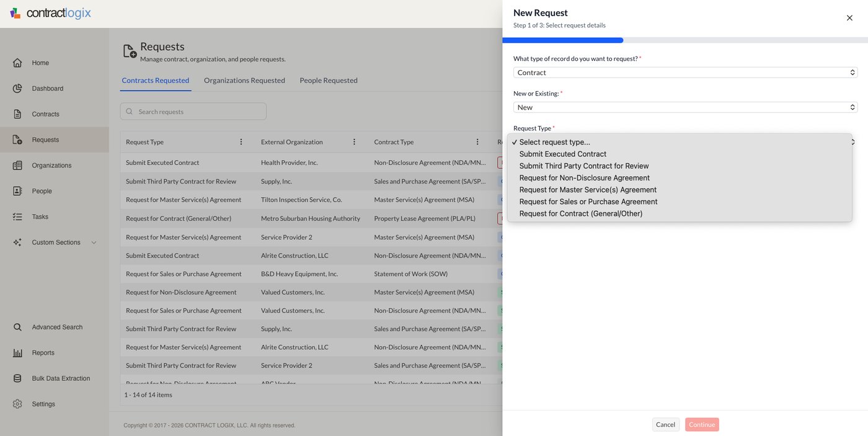Click the Settings gear icon
Image resolution: width=868 pixels, height=436 pixels.
17,404
